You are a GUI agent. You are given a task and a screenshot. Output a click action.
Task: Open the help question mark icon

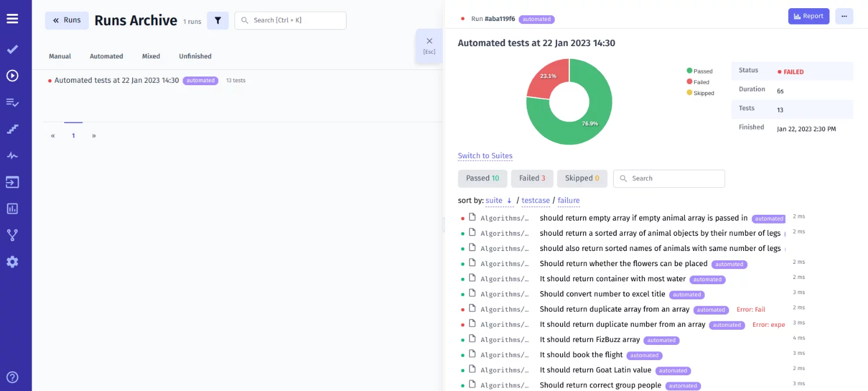[12, 377]
